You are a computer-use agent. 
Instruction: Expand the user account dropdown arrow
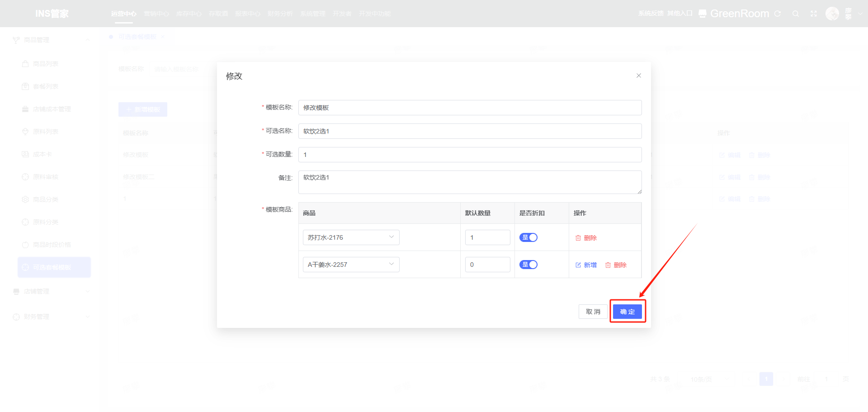[x=861, y=14]
